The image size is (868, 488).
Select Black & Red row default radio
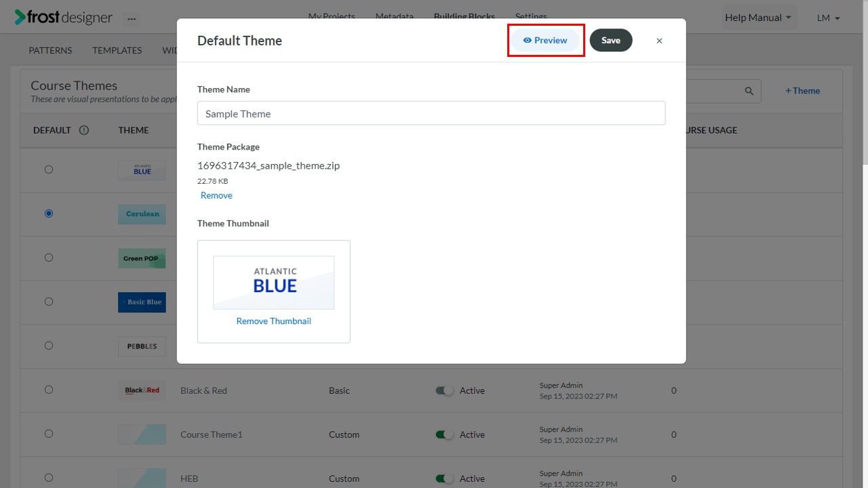[x=49, y=390]
